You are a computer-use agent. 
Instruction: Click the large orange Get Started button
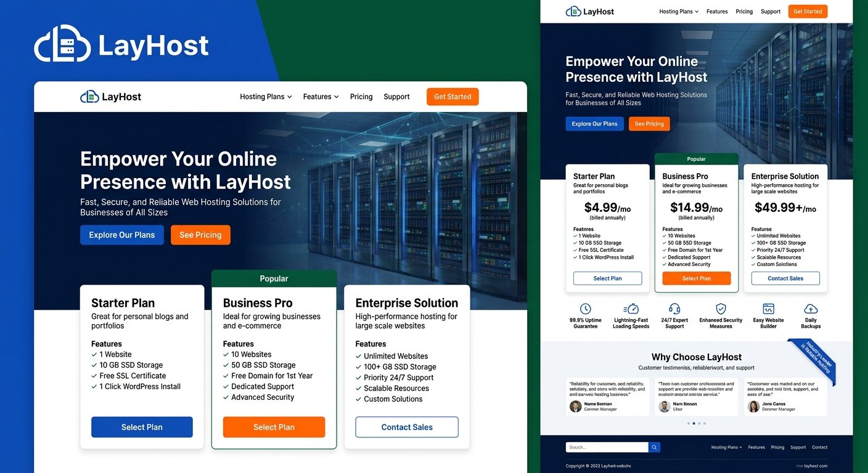coord(452,97)
